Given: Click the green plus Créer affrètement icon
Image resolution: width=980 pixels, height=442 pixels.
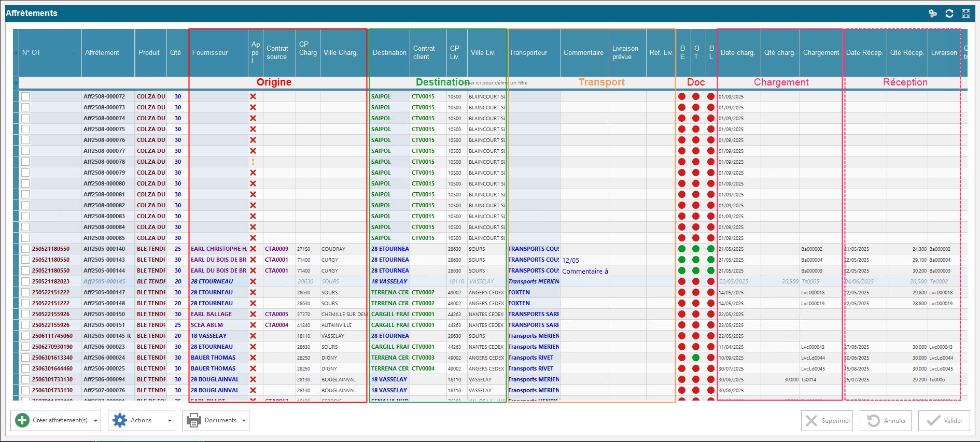Looking at the screenshot, I should click(22, 420).
